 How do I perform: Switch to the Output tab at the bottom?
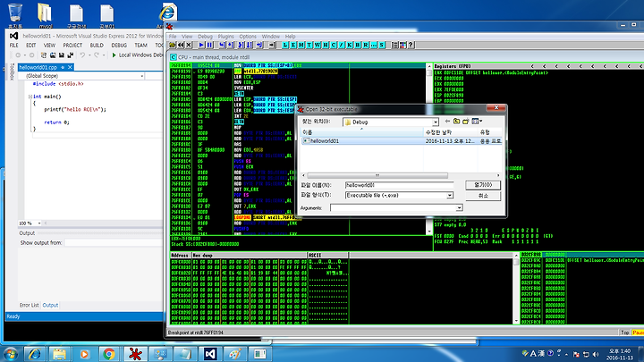[50, 306]
